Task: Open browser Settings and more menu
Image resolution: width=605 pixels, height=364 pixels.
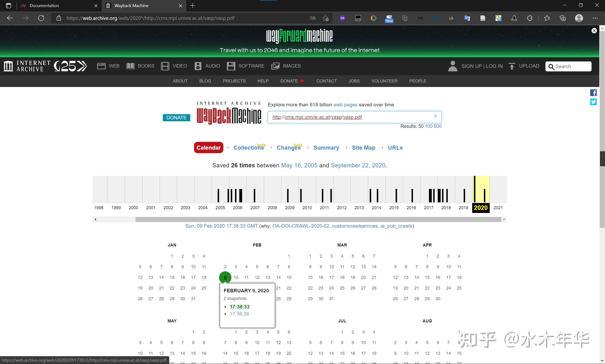Action: 595,18
